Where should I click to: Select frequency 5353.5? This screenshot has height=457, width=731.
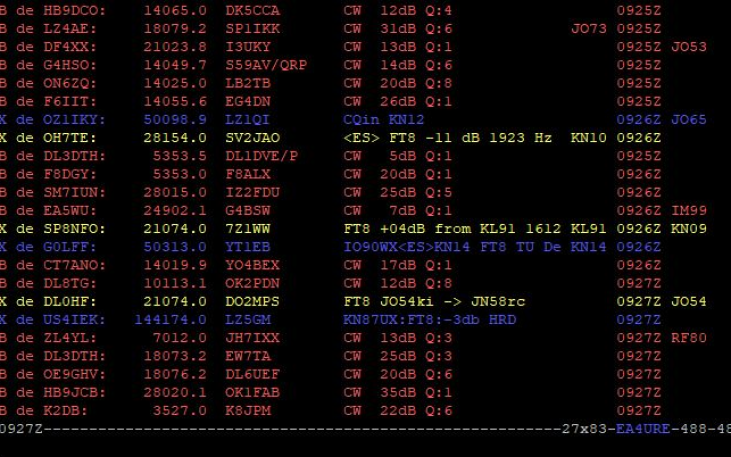[179, 156]
